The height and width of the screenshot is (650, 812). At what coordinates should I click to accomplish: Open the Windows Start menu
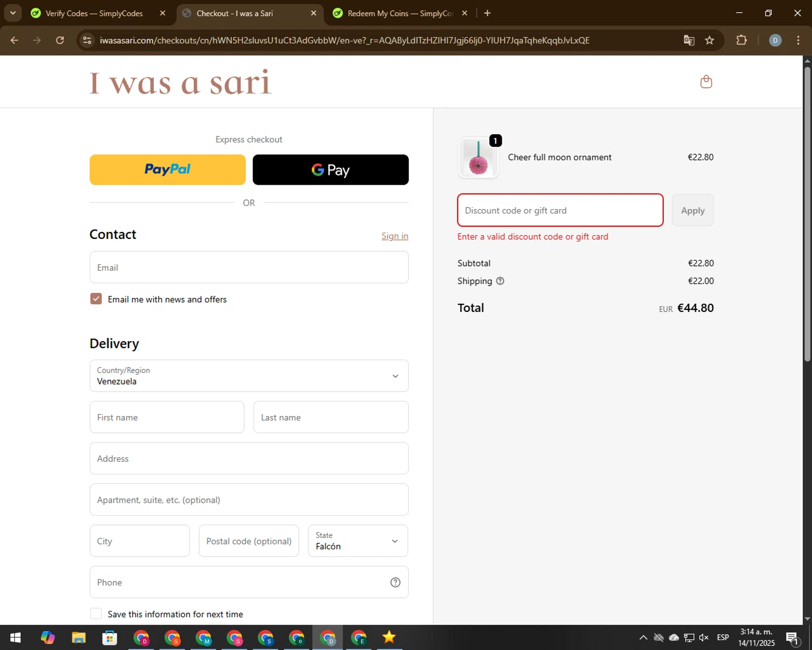(x=15, y=638)
